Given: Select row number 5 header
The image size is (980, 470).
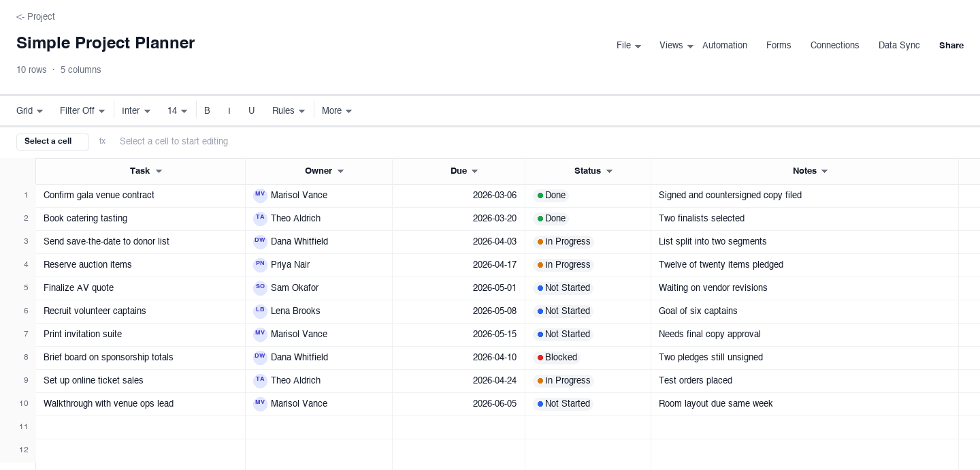Looking at the screenshot, I should click(18, 288).
